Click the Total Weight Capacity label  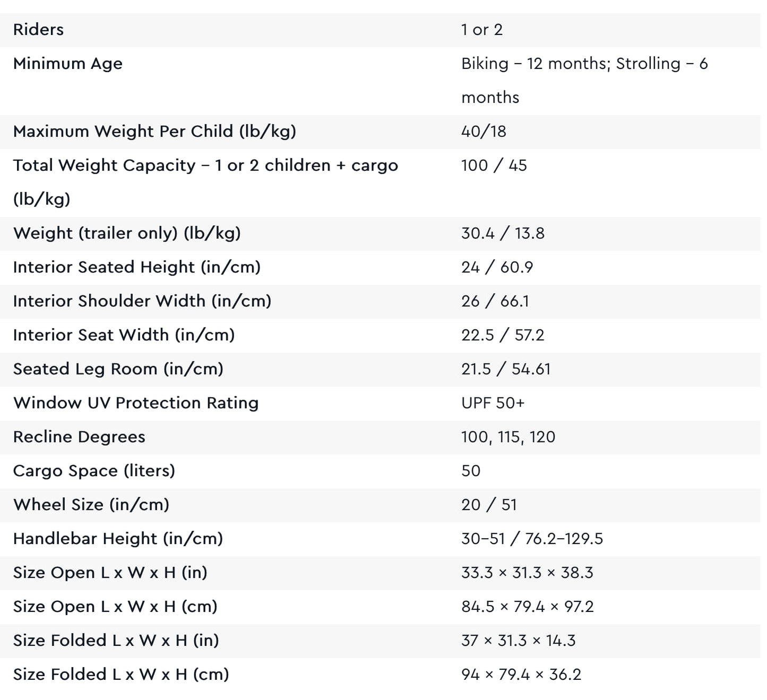(205, 166)
